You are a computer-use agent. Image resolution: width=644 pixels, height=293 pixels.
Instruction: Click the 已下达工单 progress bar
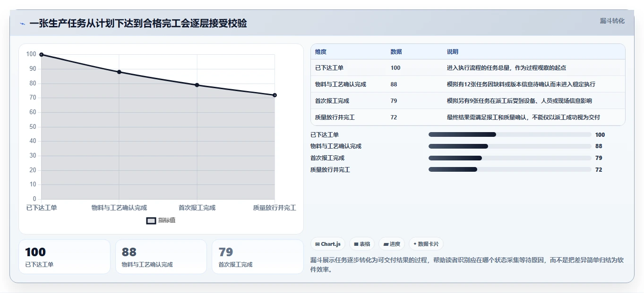tap(510, 134)
